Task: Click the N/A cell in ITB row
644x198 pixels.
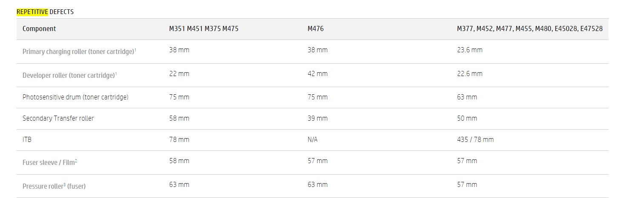Action: tap(312, 139)
